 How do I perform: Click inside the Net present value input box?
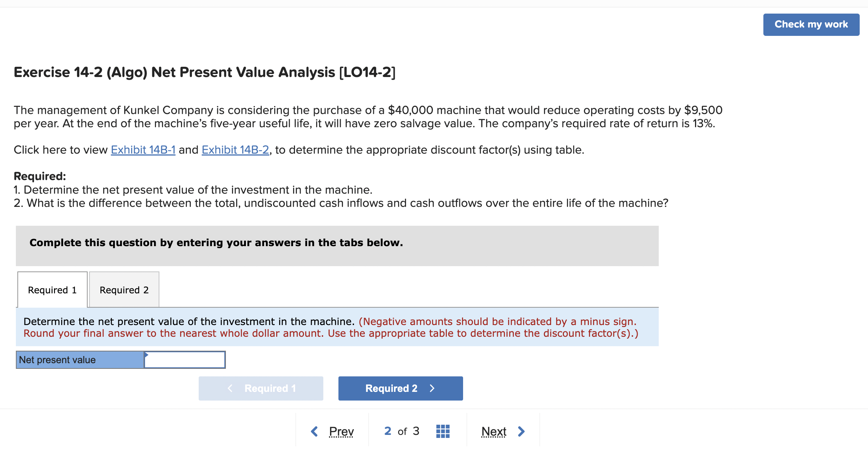point(184,359)
